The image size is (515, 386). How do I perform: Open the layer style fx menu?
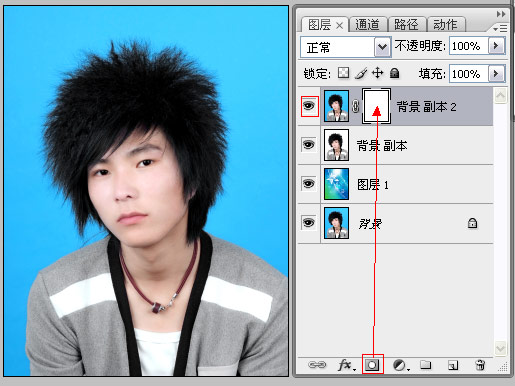(x=347, y=365)
